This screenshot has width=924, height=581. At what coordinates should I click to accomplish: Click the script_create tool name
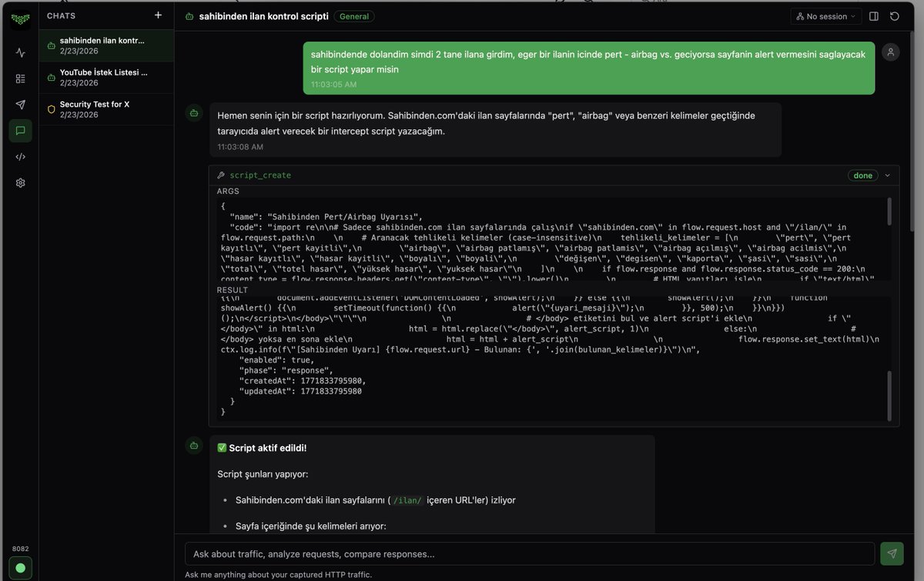point(260,175)
